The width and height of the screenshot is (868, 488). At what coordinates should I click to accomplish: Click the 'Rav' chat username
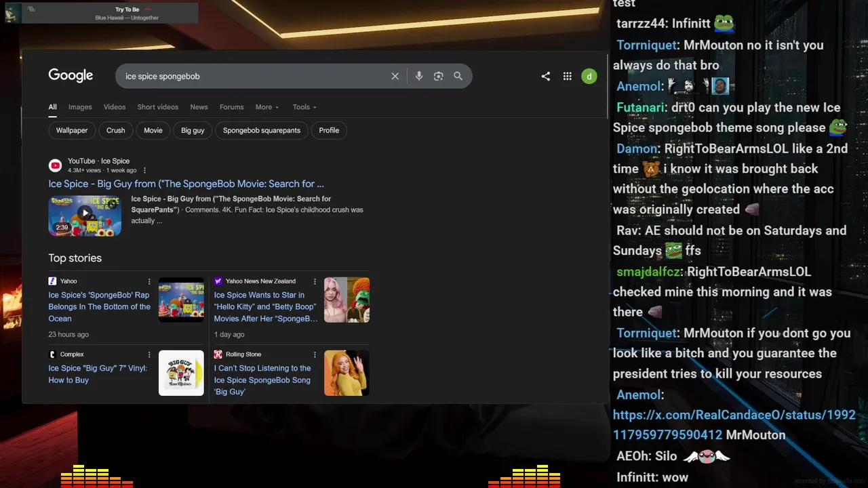click(627, 230)
